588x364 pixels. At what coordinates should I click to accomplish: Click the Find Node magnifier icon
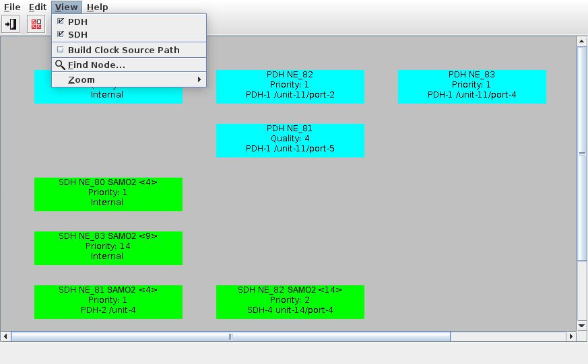(60, 65)
